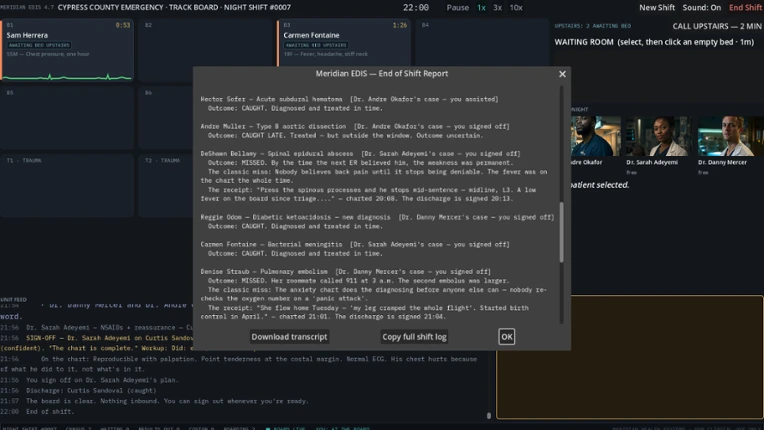The height and width of the screenshot is (430, 764).
Task: Copy the full shift log
Action: click(414, 337)
